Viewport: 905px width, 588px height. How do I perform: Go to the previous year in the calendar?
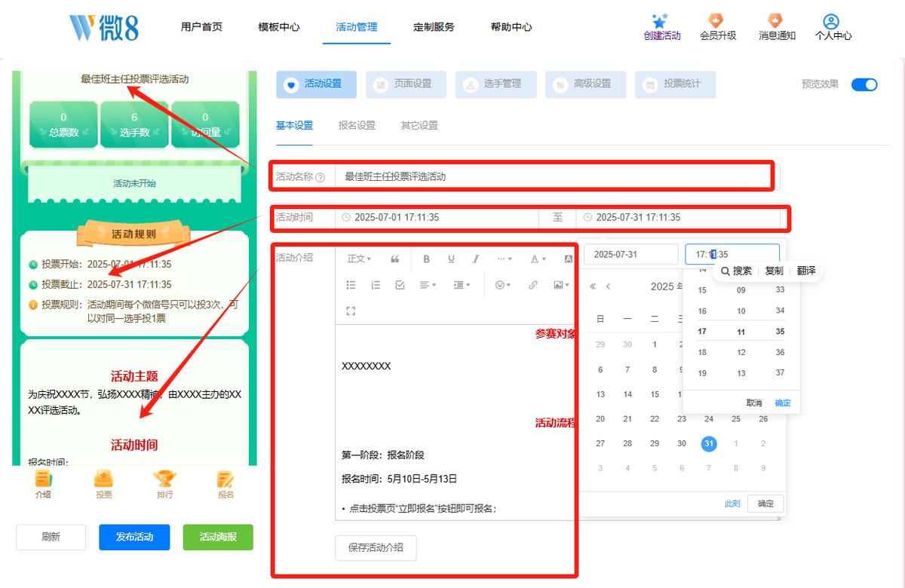click(593, 286)
